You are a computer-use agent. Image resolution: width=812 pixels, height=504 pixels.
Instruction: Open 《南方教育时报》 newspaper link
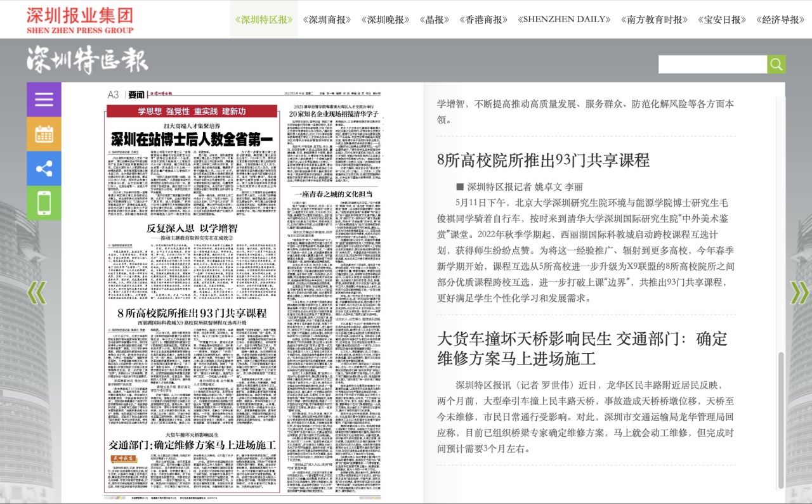click(x=653, y=20)
